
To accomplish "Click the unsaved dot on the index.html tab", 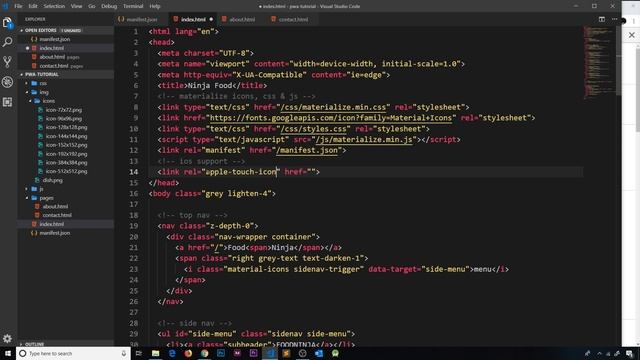I will click(211, 19).
